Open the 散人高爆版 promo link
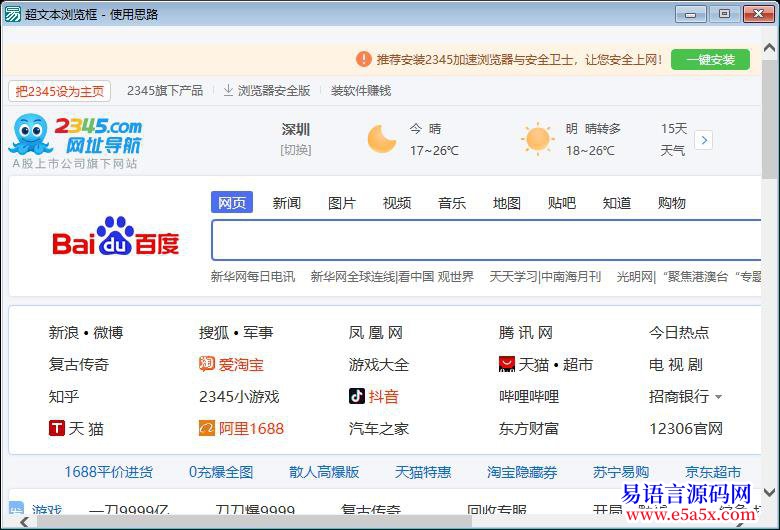This screenshot has width=780, height=530. pos(324,471)
